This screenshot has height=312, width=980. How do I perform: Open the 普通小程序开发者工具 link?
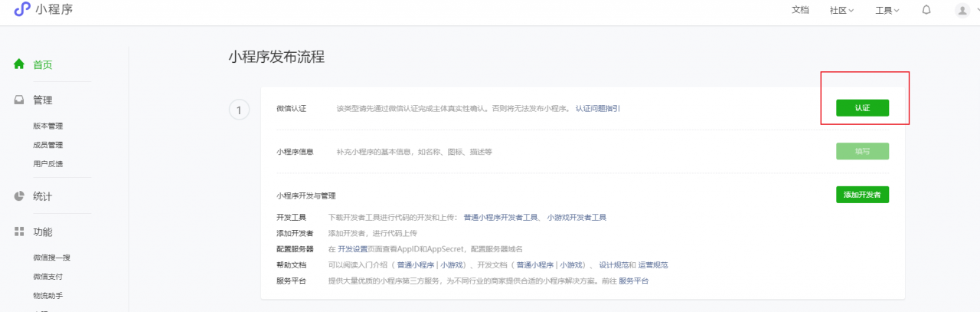click(502, 218)
